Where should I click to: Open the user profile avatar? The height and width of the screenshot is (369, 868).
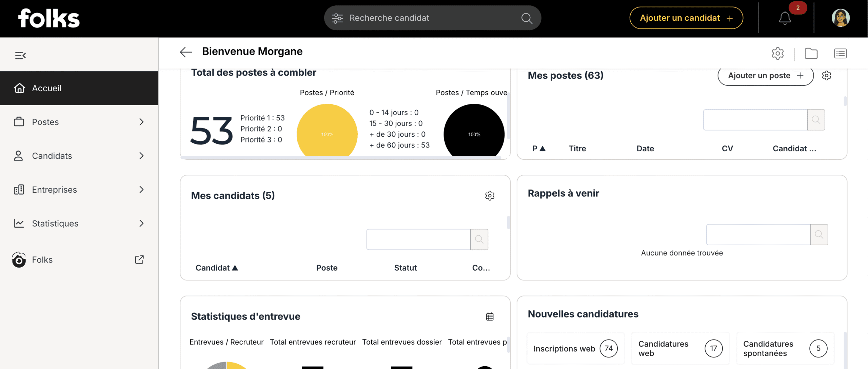[x=841, y=18]
